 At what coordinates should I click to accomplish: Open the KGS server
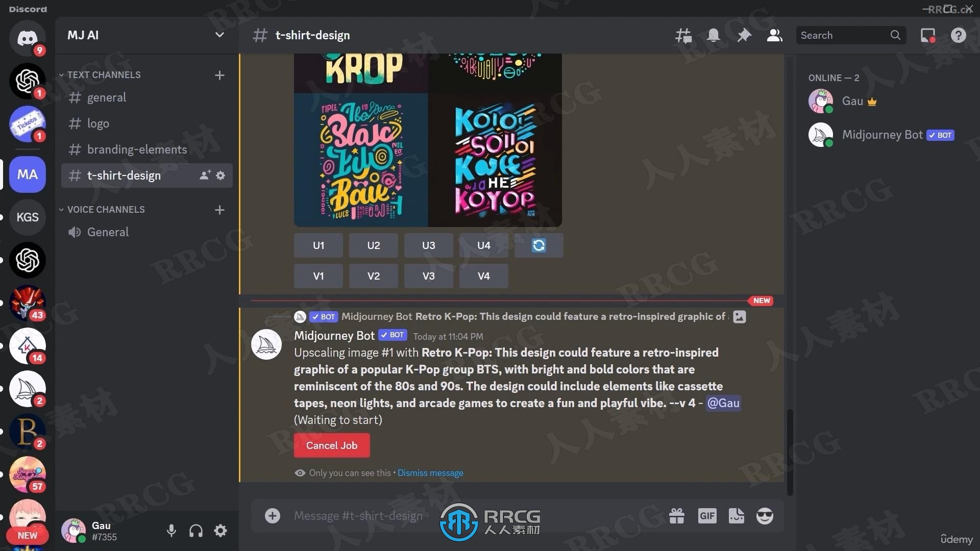pos(28,217)
